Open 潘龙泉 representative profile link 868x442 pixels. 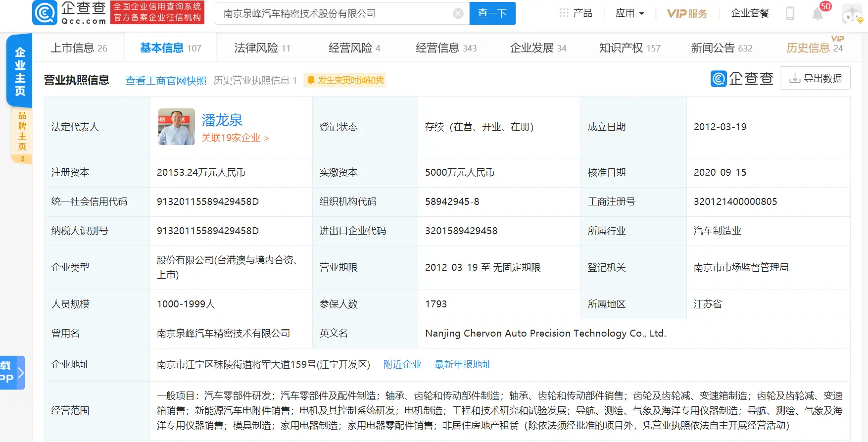(222, 120)
